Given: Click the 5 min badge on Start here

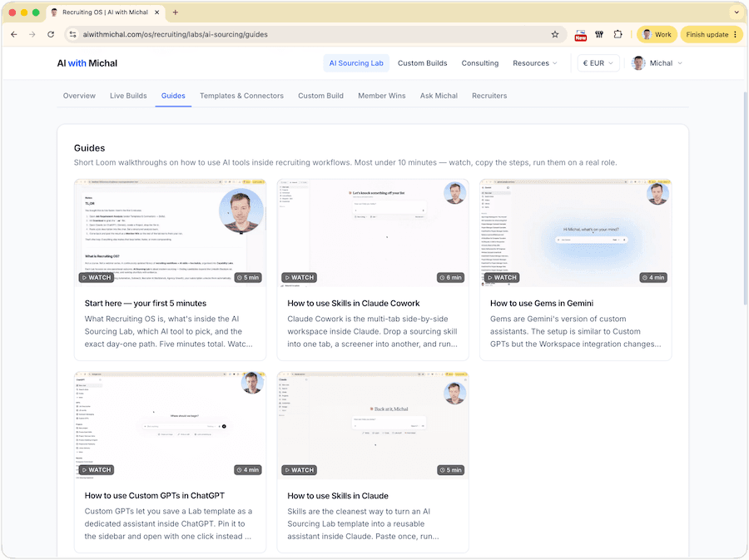Looking at the screenshot, I should pos(248,277).
